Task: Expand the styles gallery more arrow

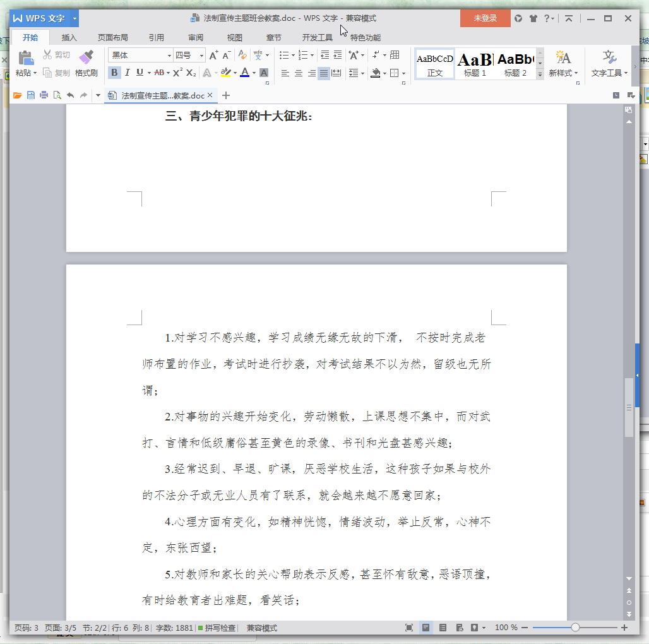Action: coord(540,75)
